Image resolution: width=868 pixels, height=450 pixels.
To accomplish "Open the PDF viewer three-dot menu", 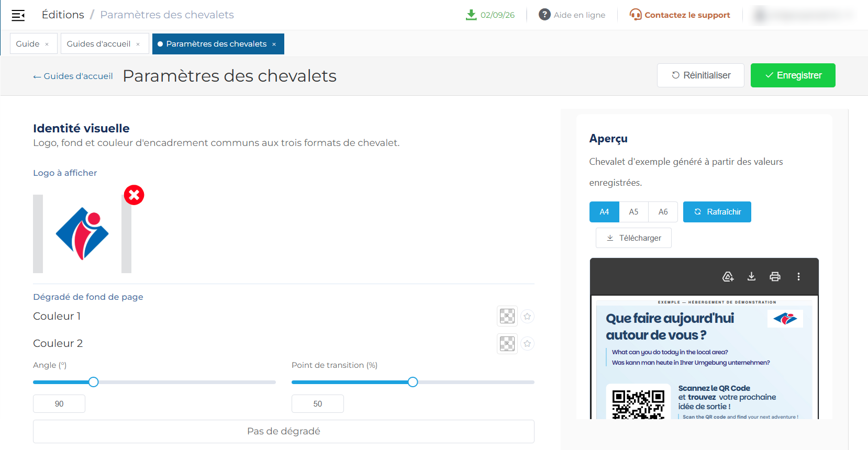I will click(x=798, y=276).
